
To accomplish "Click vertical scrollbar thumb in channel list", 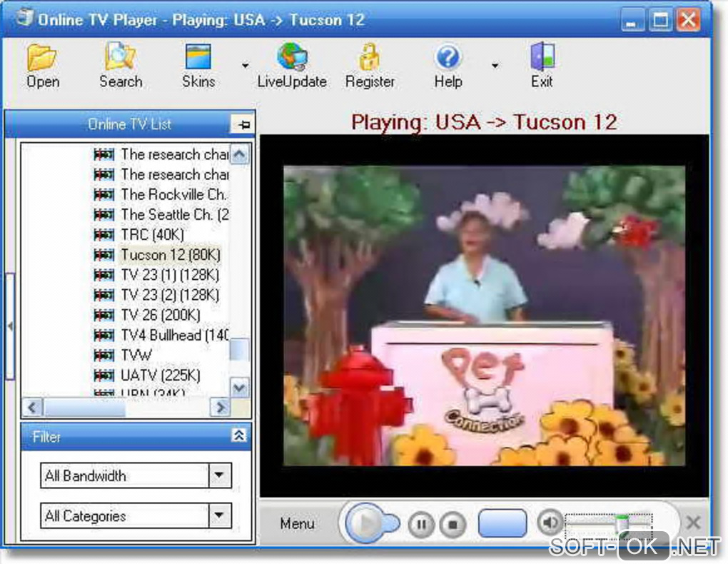I will click(x=240, y=350).
